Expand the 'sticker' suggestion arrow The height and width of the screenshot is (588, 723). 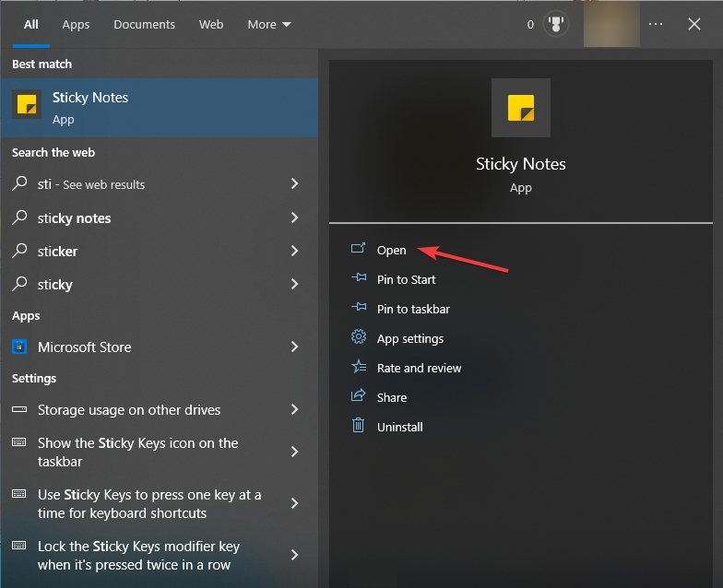point(295,251)
